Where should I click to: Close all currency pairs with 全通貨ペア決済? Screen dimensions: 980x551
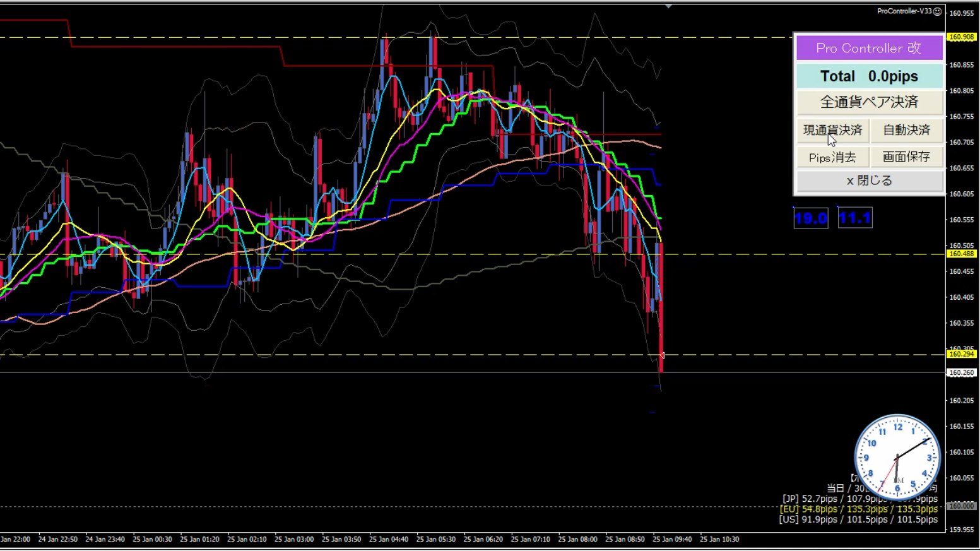pyautogui.click(x=869, y=102)
